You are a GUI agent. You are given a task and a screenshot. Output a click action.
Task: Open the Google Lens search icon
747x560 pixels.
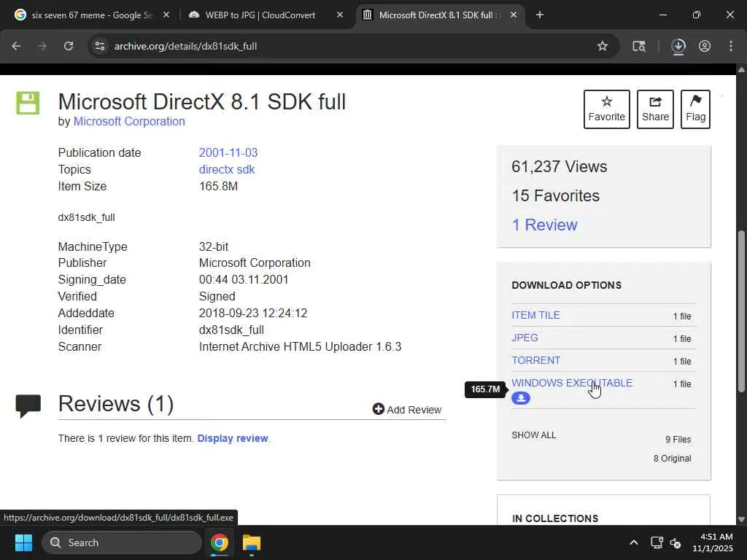click(x=639, y=46)
